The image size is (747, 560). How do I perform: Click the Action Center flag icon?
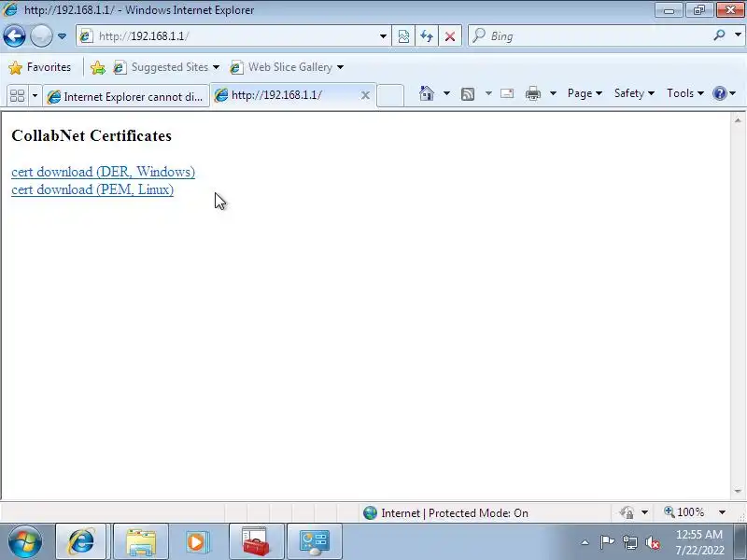(x=607, y=542)
